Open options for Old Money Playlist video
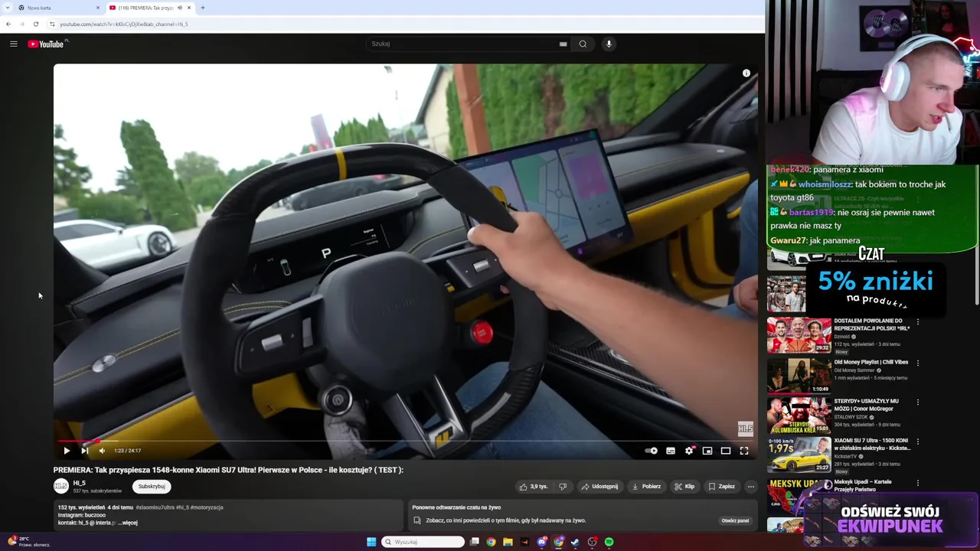The height and width of the screenshot is (551, 980). tap(918, 363)
